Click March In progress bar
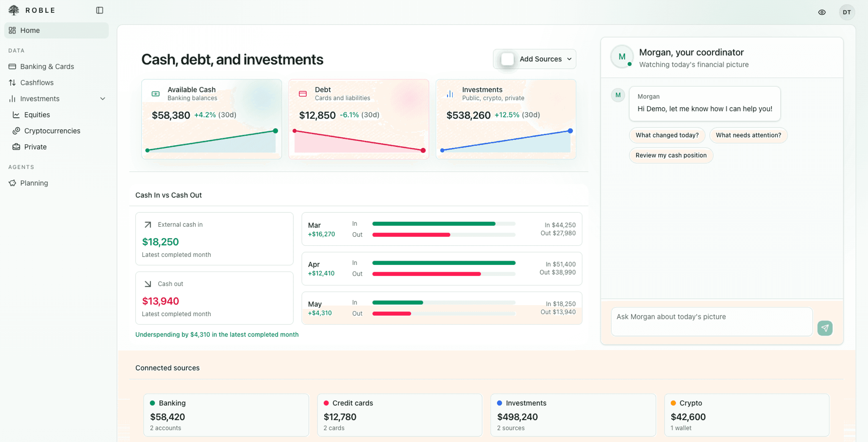 [444, 224]
